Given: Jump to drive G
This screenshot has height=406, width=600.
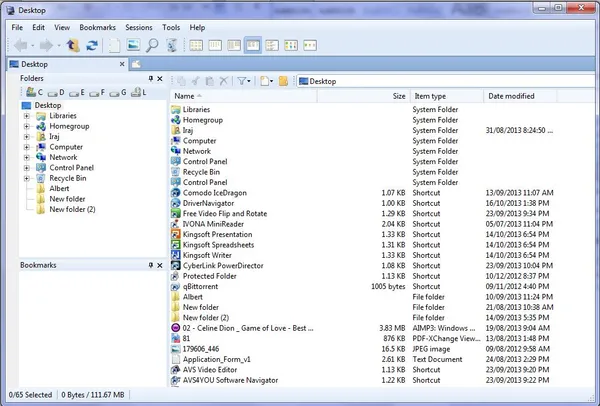Looking at the screenshot, I should pyautogui.click(x=117, y=93).
